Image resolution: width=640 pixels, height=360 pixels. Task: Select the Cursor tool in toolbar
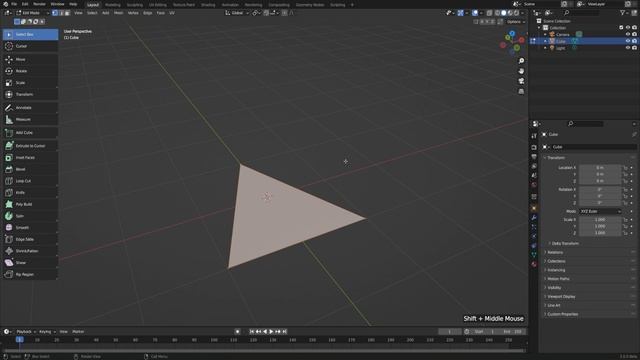(30, 46)
